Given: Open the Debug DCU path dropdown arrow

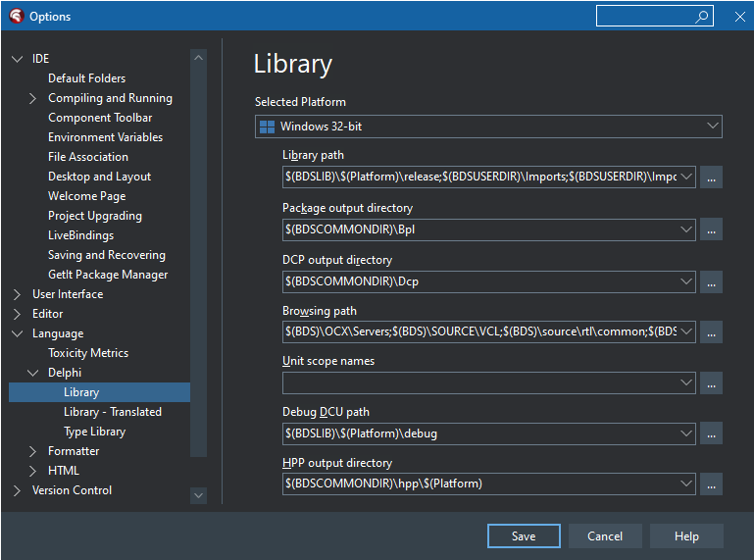Looking at the screenshot, I should [x=686, y=433].
